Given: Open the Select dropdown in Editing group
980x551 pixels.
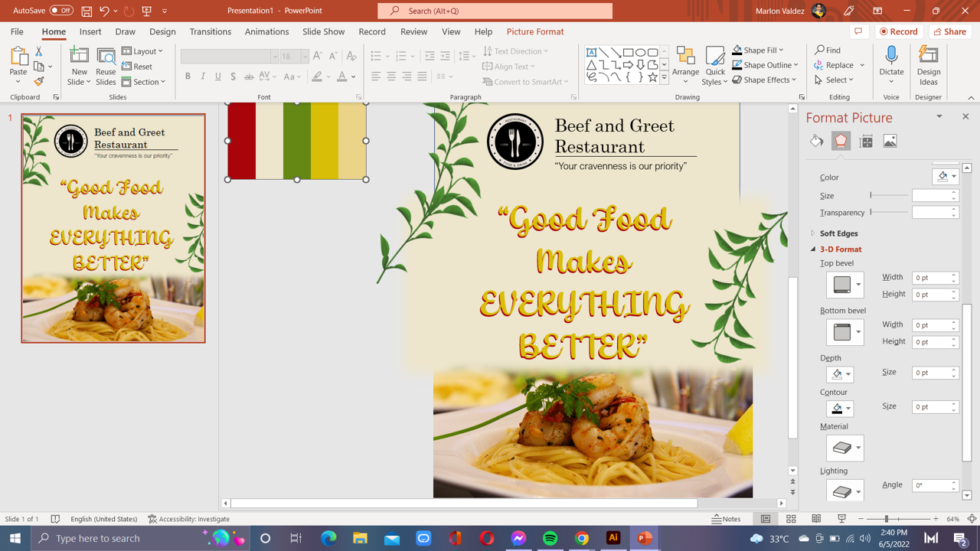Looking at the screenshot, I should pyautogui.click(x=834, y=80).
